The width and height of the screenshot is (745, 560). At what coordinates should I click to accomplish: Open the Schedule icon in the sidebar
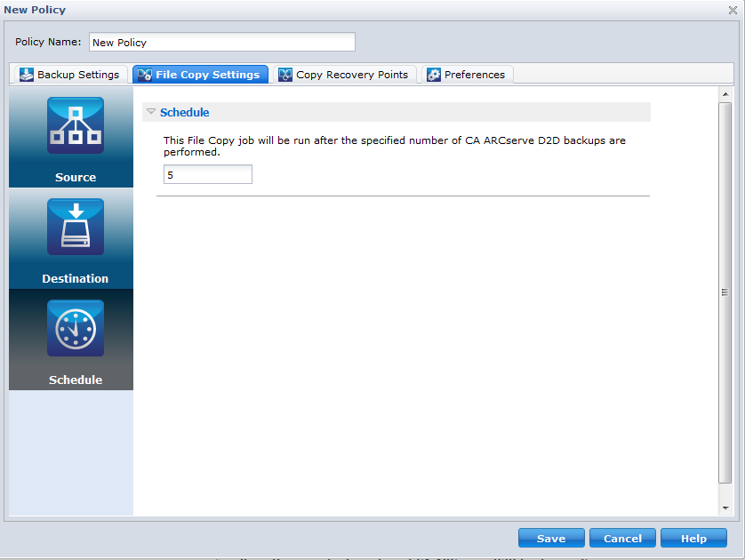point(76,327)
